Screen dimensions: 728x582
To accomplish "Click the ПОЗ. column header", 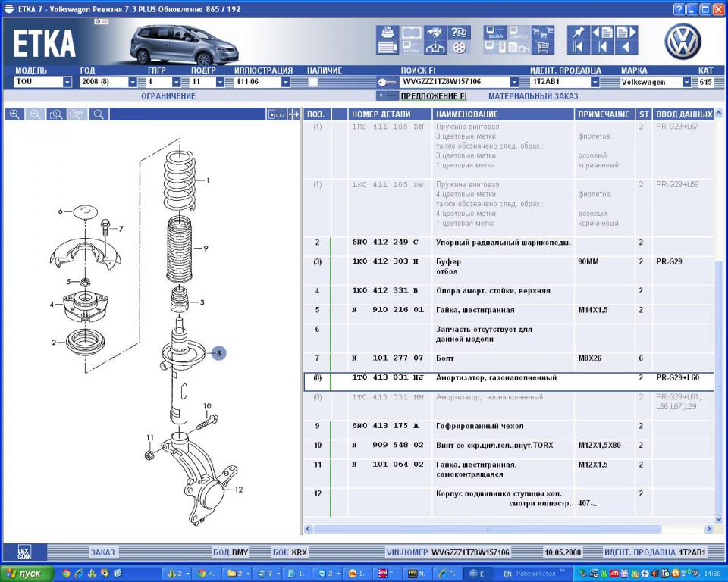I will (x=316, y=114).
